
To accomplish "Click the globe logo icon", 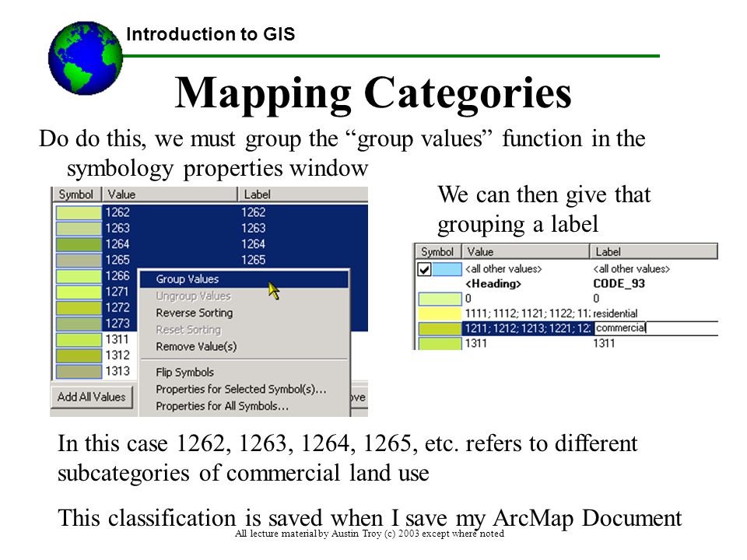I will 86,58.
